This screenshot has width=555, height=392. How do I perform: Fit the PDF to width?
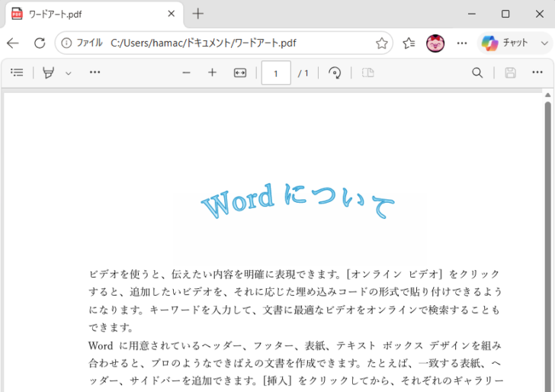240,72
